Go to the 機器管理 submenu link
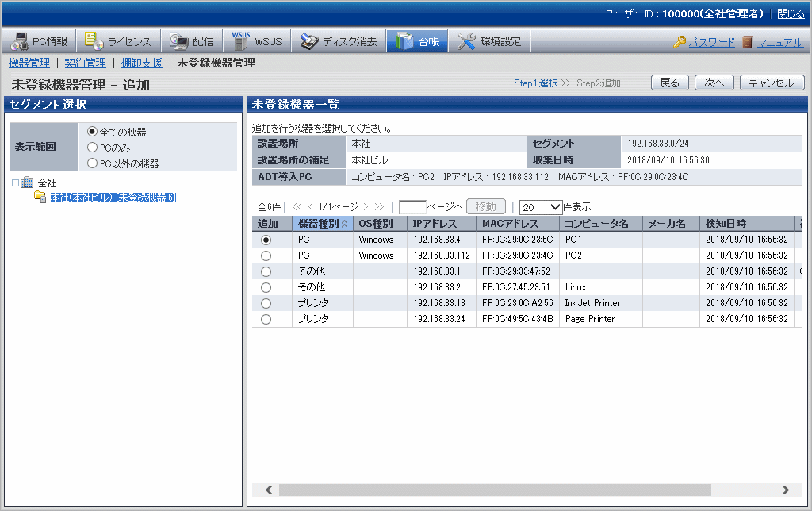This screenshot has width=812, height=511. point(29,63)
